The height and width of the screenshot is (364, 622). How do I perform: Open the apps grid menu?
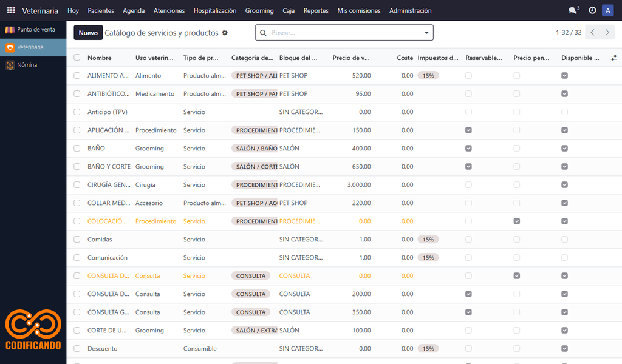[x=11, y=10]
